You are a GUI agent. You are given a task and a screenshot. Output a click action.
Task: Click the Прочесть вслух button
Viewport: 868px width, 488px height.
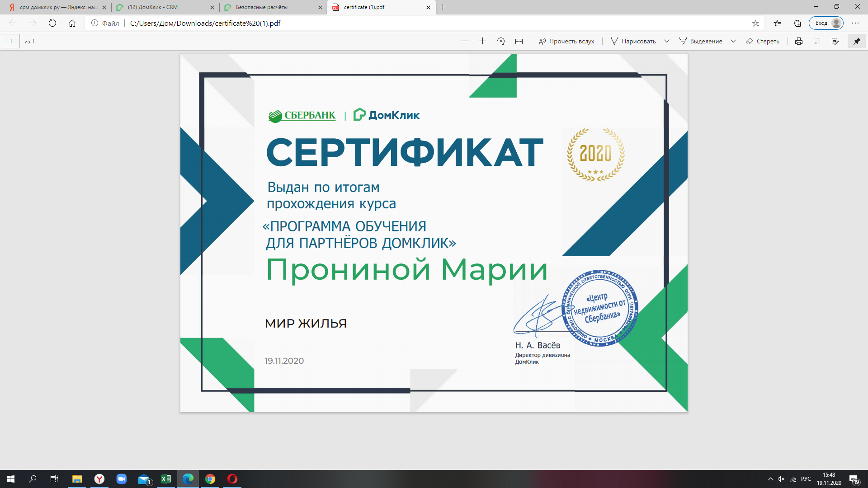click(566, 41)
